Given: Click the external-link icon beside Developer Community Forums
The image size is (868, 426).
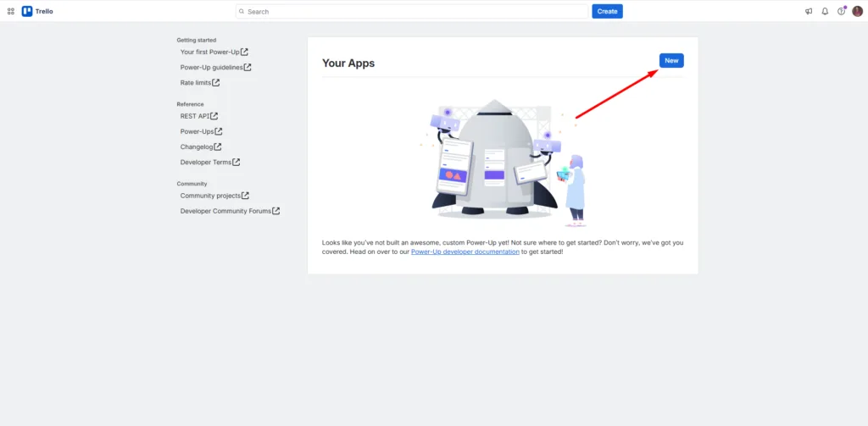Looking at the screenshot, I should click(275, 211).
